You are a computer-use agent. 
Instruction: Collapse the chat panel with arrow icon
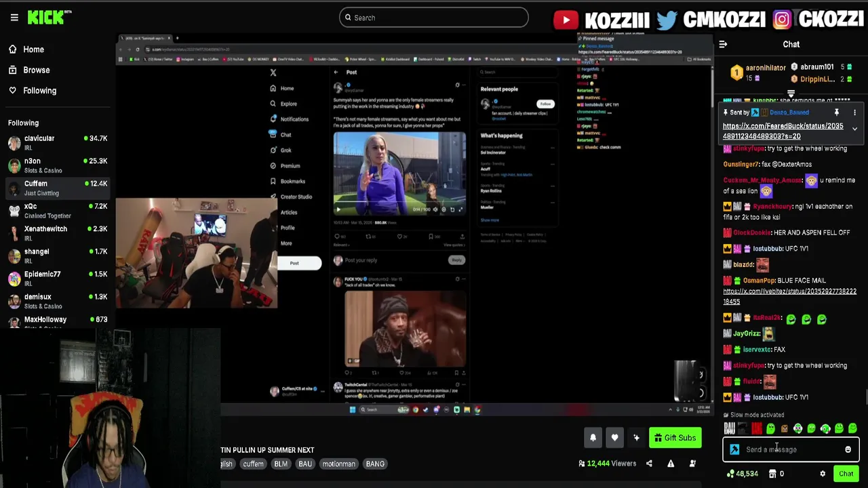(x=723, y=44)
